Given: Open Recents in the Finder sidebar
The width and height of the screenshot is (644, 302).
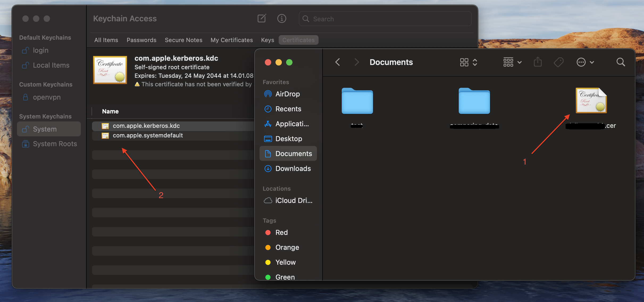Looking at the screenshot, I should [288, 109].
